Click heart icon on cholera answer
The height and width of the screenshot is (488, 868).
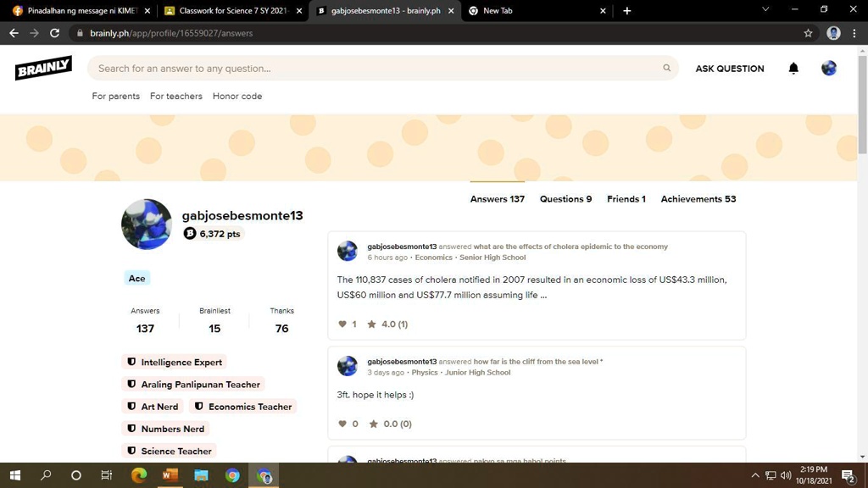click(342, 324)
